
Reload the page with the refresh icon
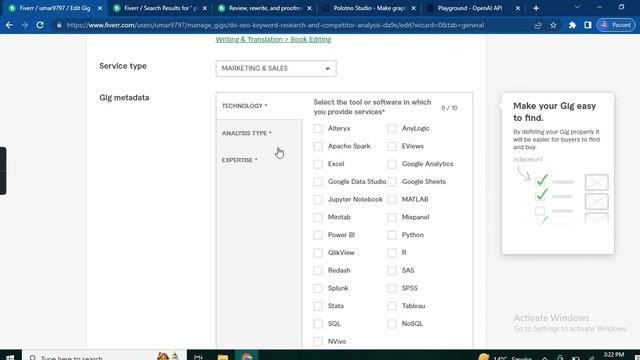[x=40, y=25]
